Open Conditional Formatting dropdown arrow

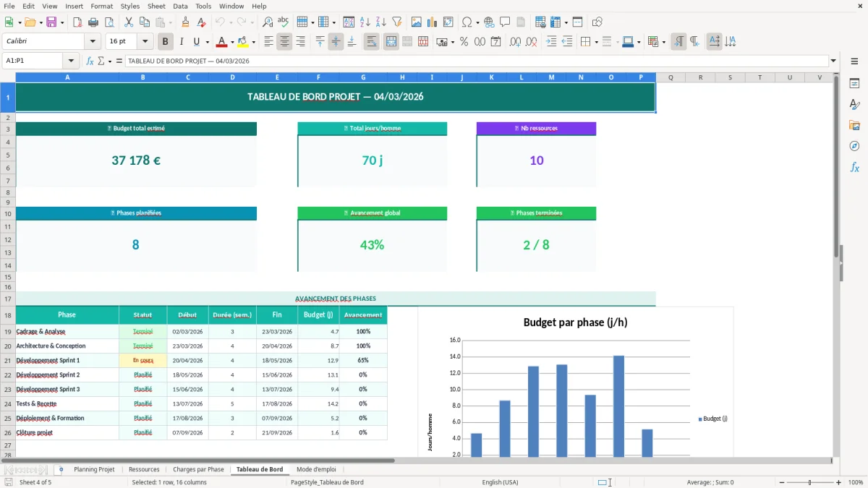point(663,42)
